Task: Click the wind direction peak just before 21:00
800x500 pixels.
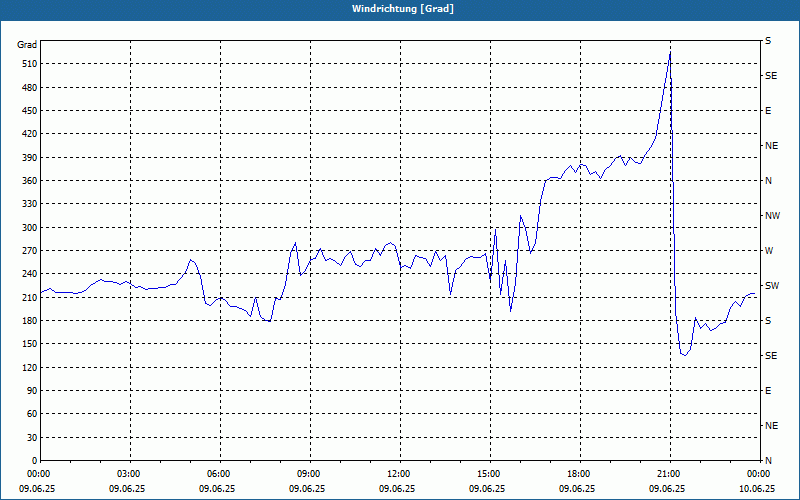Action: tap(670, 52)
